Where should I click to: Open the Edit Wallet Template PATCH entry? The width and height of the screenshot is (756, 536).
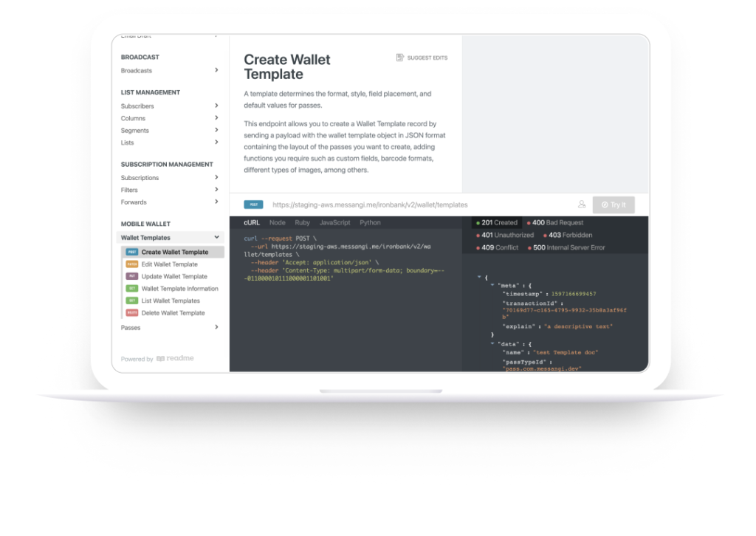pyautogui.click(x=169, y=264)
